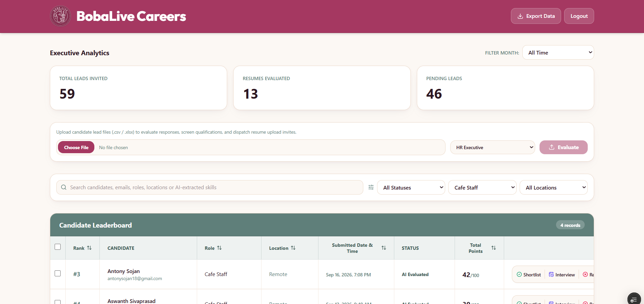Click the Pending Leads value 46
Viewport: 644px width, 304px height.
tap(434, 94)
